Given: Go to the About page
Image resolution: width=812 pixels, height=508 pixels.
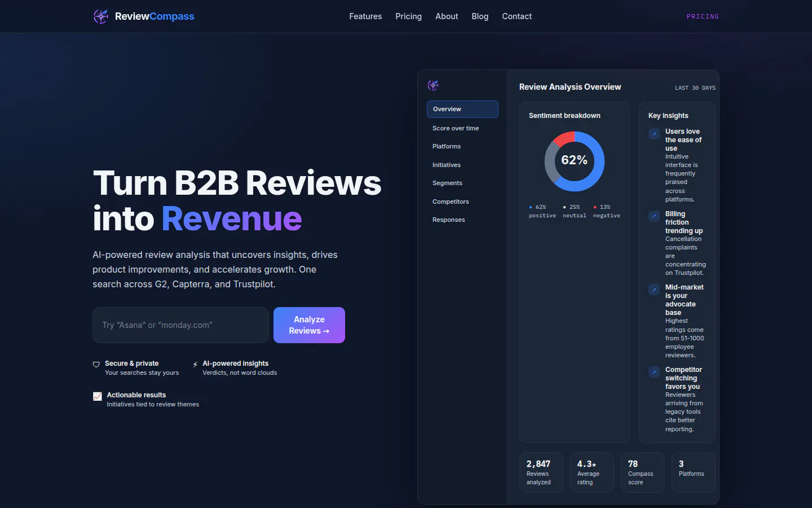Looking at the screenshot, I should (447, 16).
